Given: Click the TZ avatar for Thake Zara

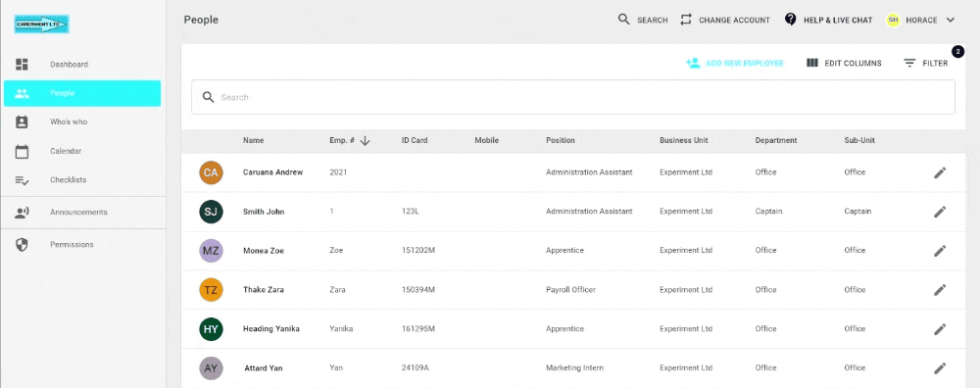Looking at the screenshot, I should [212, 290].
